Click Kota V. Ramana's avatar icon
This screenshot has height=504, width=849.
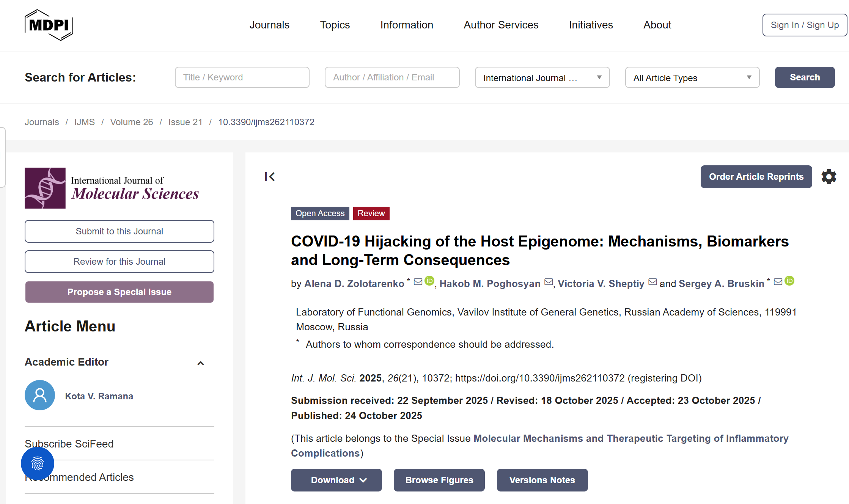point(40,396)
